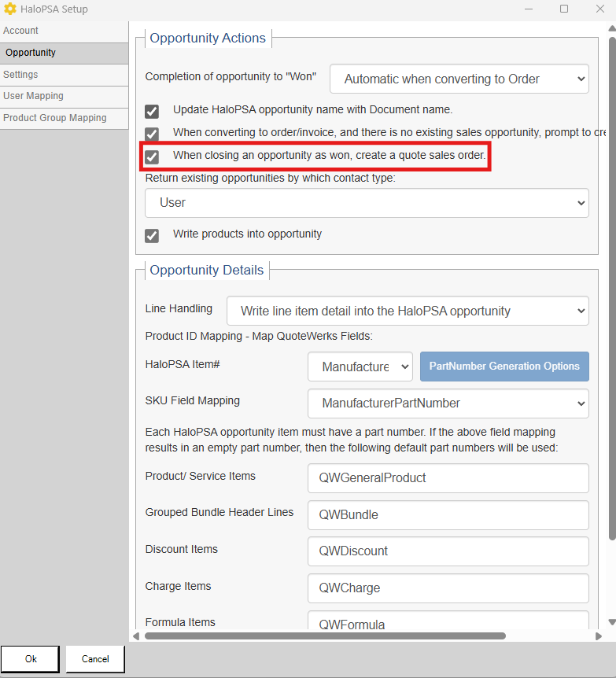Screen dimensions: 616x678
Task: Open Completion of opportunity to Won dropdown
Action: click(x=459, y=79)
